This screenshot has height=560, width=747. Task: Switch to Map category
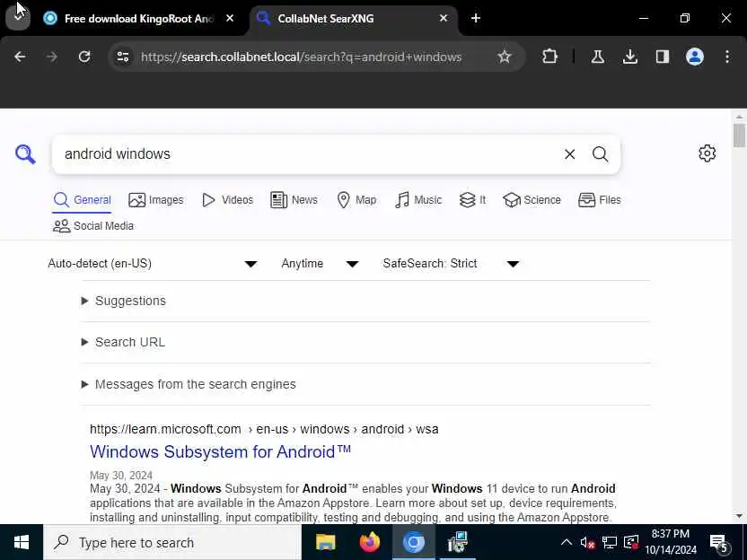356,200
